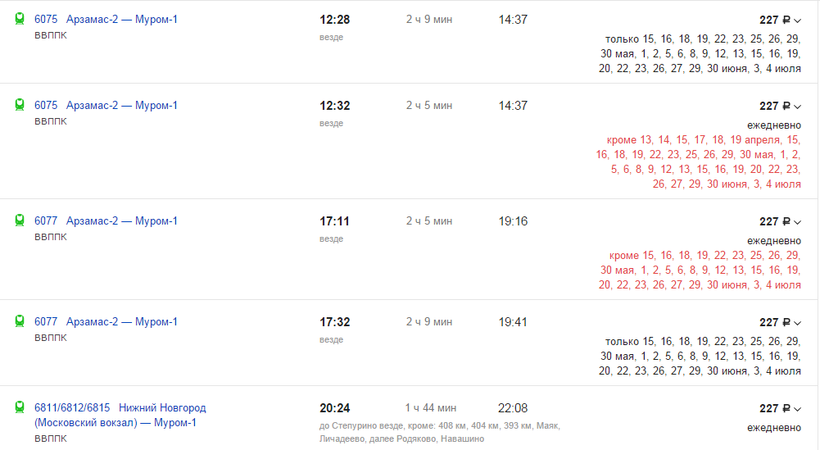Open the Арзамас-2 — Муром-1 route departing 12:32
Image resolution: width=820 pixels, height=450 pixels.
[x=122, y=106]
